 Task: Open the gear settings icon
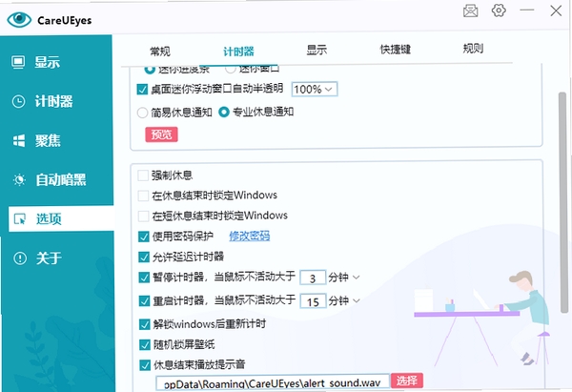point(499,10)
